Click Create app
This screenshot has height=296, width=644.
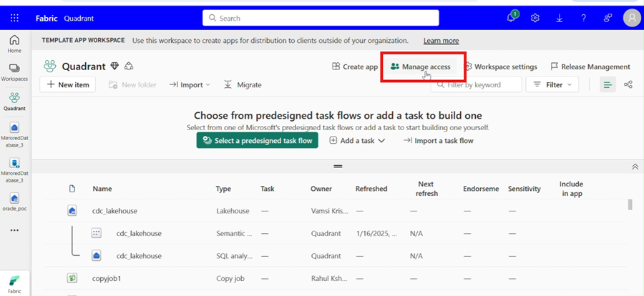point(355,66)
